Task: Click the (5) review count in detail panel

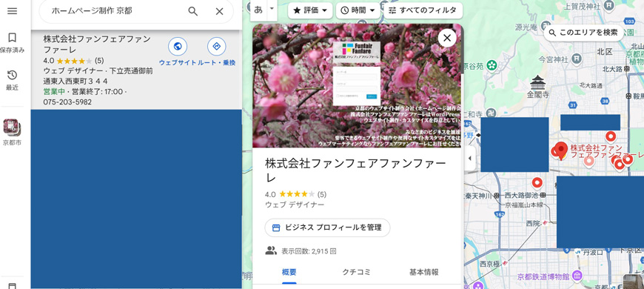Action: point(322,194)
